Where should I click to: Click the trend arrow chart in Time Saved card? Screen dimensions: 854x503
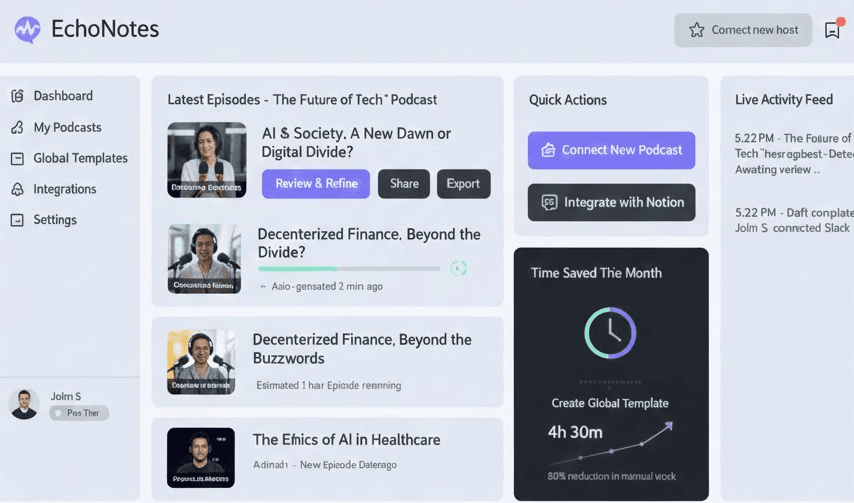tap(612, 443)
